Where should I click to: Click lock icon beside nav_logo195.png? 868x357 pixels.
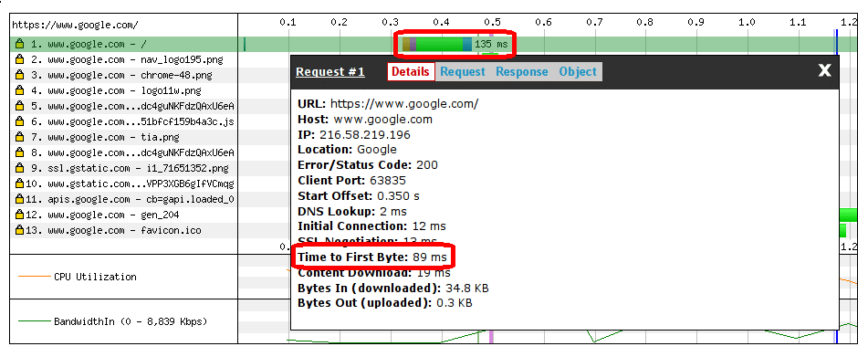pyautogui.click(x=20, y=59)
